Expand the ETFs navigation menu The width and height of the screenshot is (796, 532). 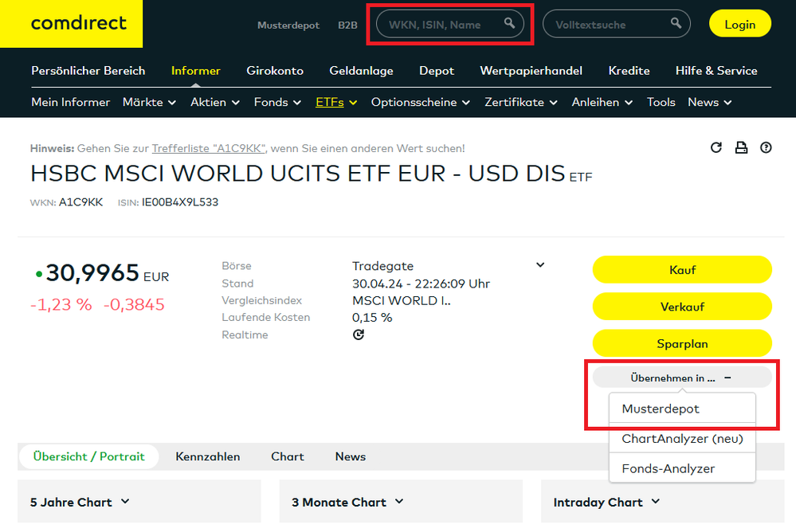336,102
